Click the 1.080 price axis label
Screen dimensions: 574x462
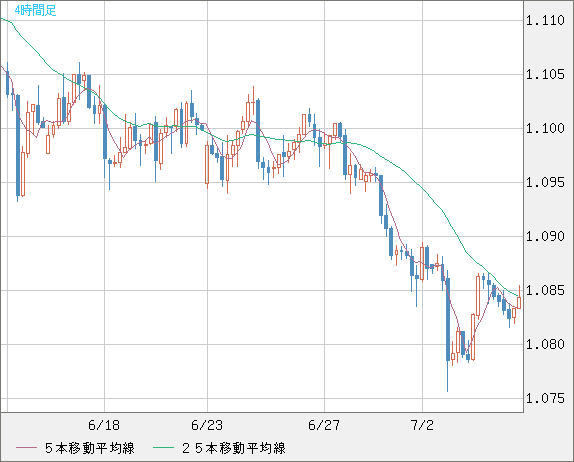pos(545,344)
